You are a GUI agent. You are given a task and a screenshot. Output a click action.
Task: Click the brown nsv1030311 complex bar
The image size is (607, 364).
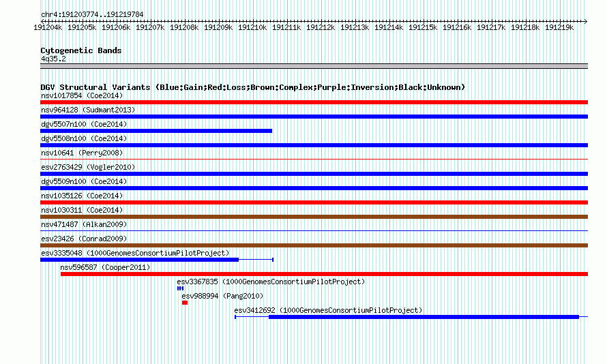314,217
